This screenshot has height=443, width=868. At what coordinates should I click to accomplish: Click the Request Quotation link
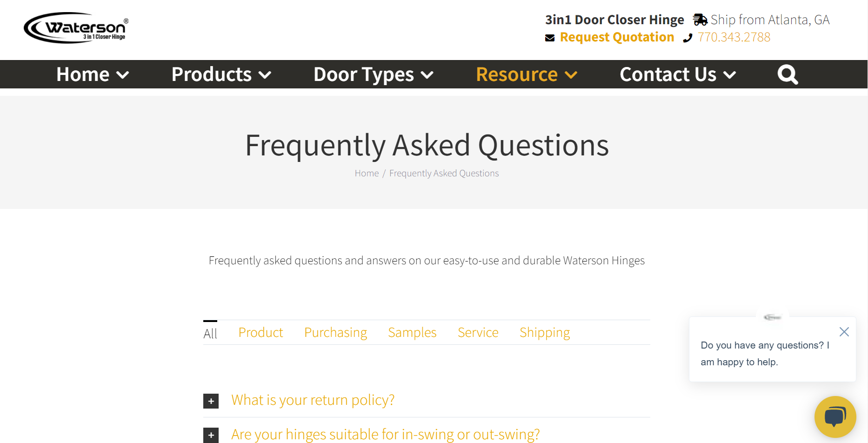pos(617,37)
